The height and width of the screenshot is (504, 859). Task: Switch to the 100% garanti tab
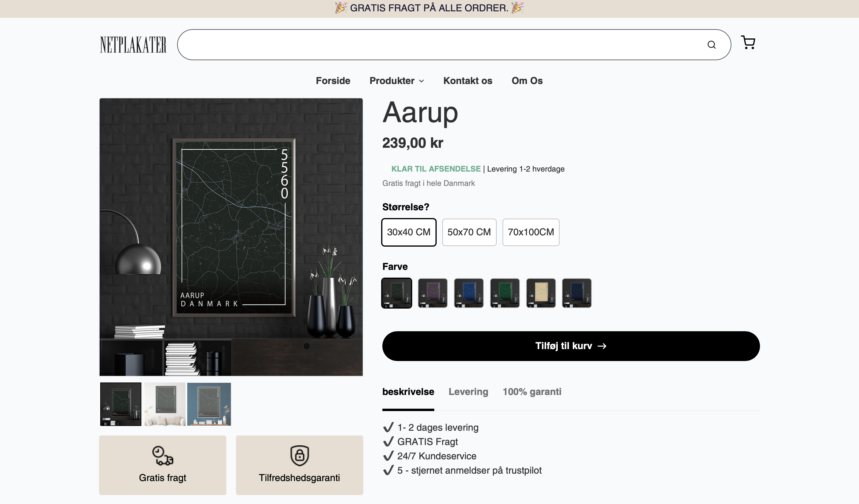[x=532, y=392]
